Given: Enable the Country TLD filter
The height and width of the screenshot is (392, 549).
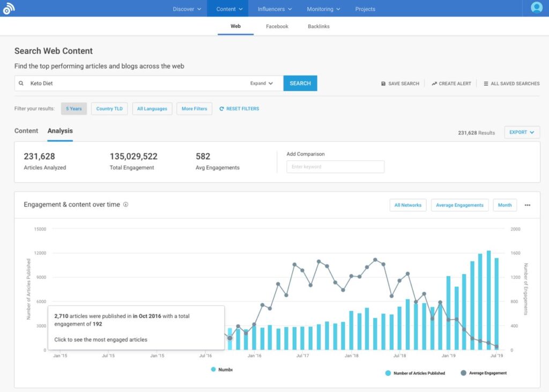Looking at the screenshot, I should 109,108.
